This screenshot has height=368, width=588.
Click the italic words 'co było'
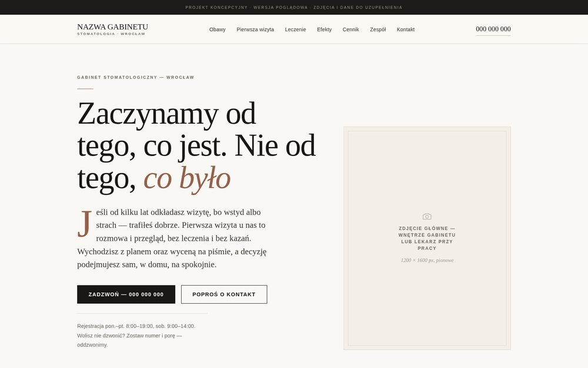point(187,178)
